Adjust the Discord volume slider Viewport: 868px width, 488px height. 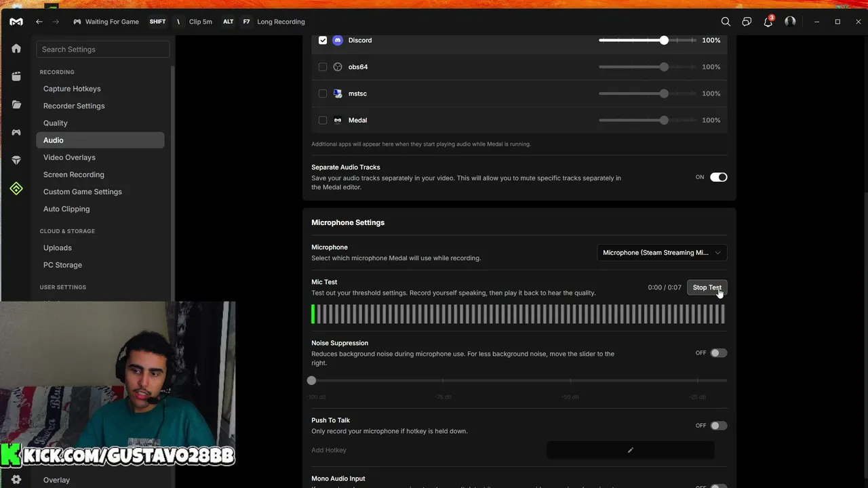click(648, 40)
